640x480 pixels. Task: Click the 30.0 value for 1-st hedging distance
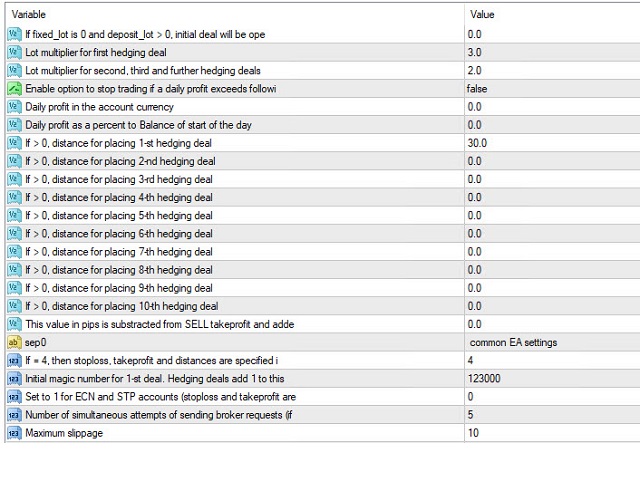pos(477,143)
